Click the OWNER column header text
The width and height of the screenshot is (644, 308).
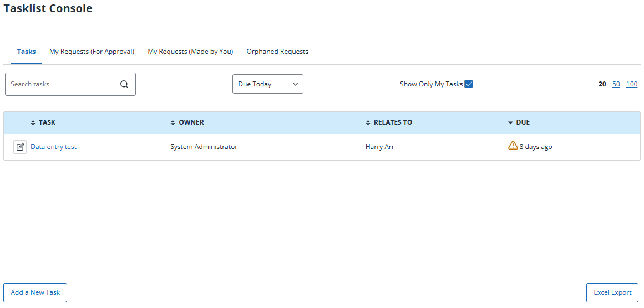click(x=191, y=122)
